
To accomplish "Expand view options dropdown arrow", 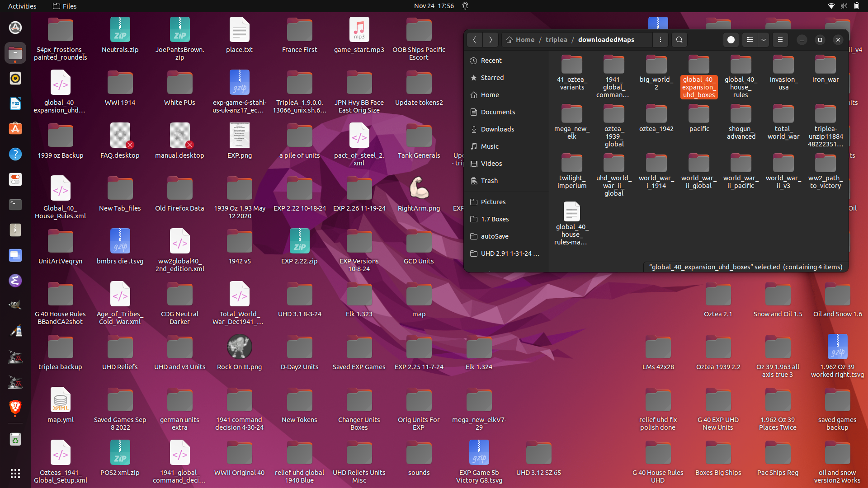I will tap(764, 40).
